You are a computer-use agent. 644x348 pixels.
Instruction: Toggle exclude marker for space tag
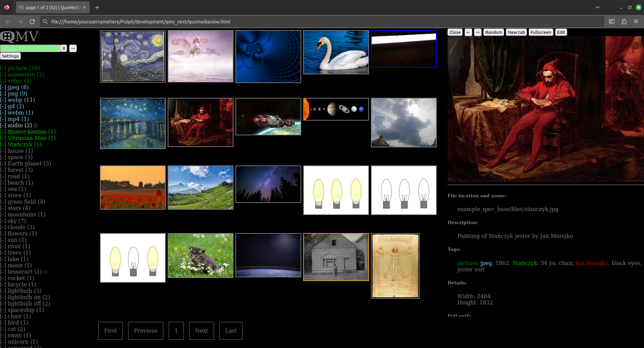(x=3, y=157)
